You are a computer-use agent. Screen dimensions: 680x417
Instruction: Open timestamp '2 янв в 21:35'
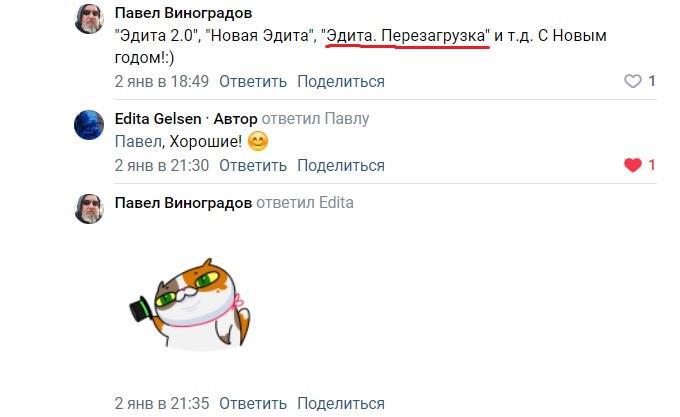[162, 404]
